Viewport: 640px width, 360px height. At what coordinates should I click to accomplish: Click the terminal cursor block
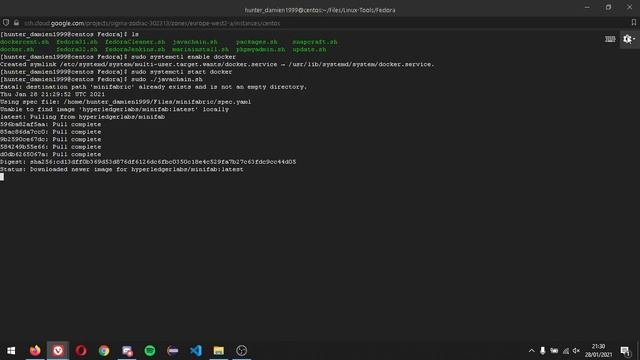coord(2,177)
